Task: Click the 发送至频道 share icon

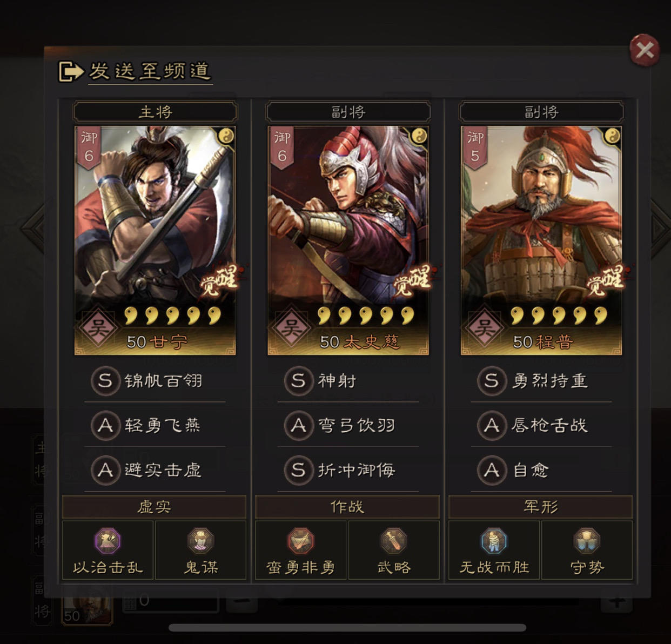Action: click(x=70, y=71)
